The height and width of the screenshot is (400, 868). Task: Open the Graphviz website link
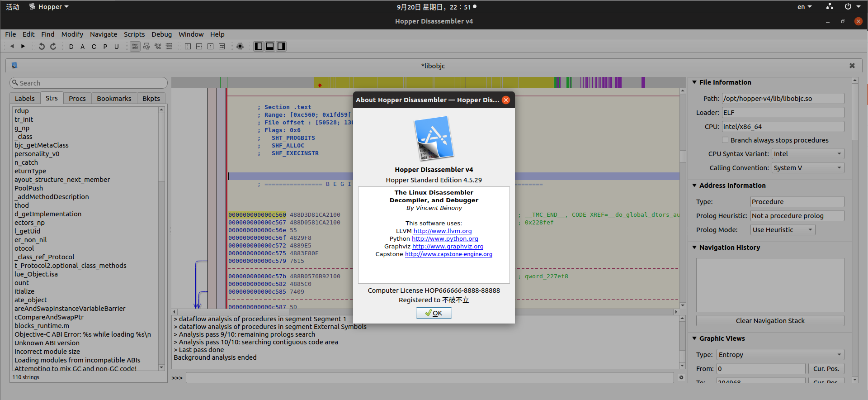coord(448,247)
